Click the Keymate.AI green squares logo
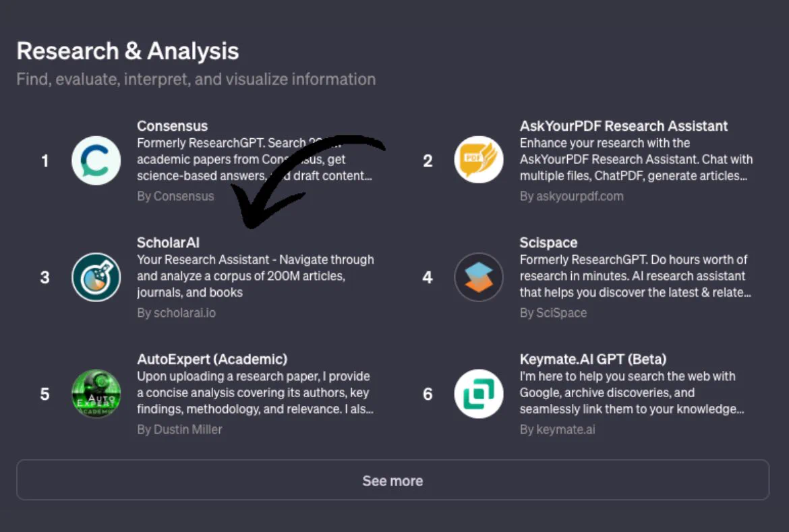The width and height of the screenshot is (789, 532). (x=479, y=394)
